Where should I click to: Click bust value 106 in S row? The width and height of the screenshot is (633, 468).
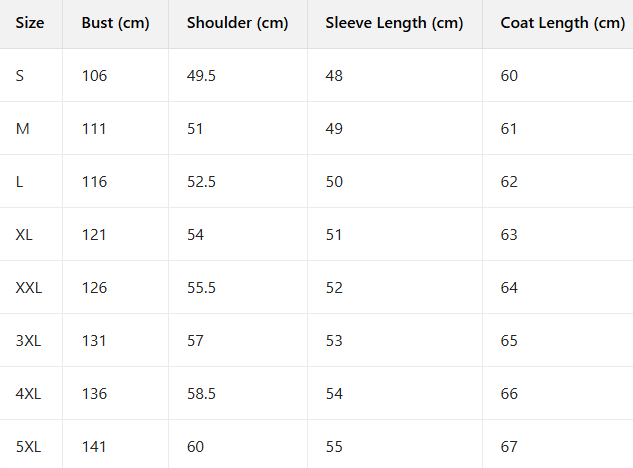point(94,76)
